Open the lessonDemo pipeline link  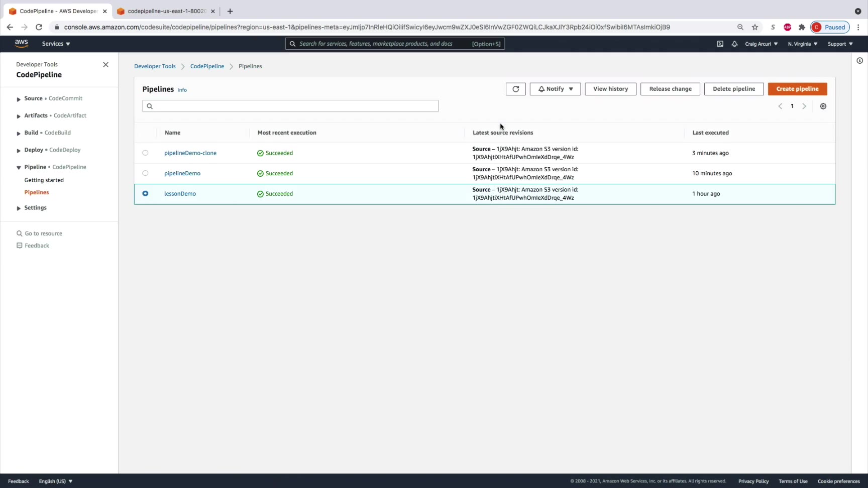point(180,194)
